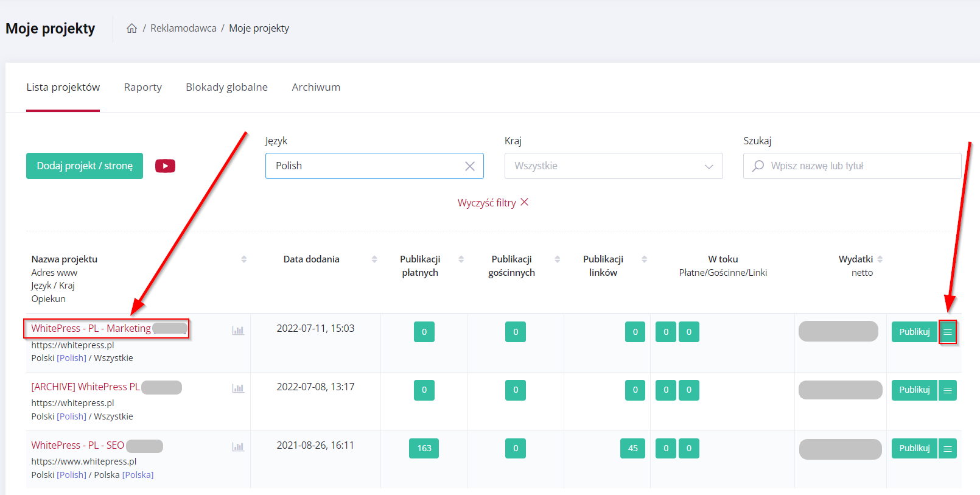Open WhitePress - PL - SEO project link
Viewport: 980px width, 495px height.
78,445
